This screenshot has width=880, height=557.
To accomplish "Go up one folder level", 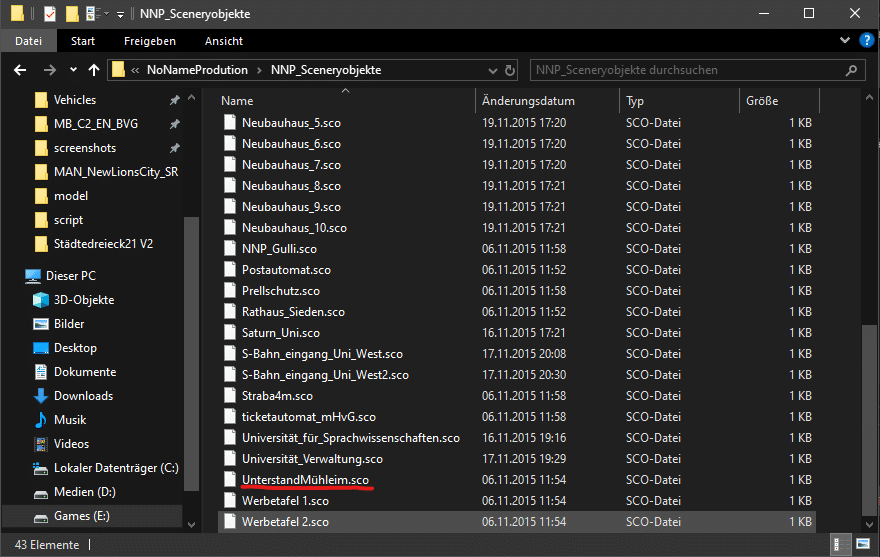I will (x=94, y=70).
